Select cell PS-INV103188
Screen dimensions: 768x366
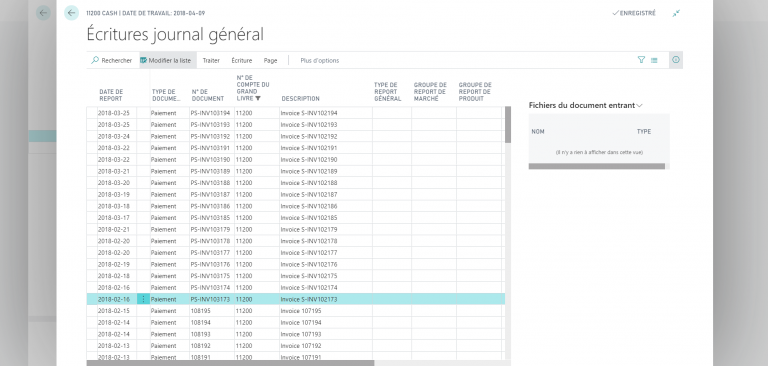tap(212, 183)
